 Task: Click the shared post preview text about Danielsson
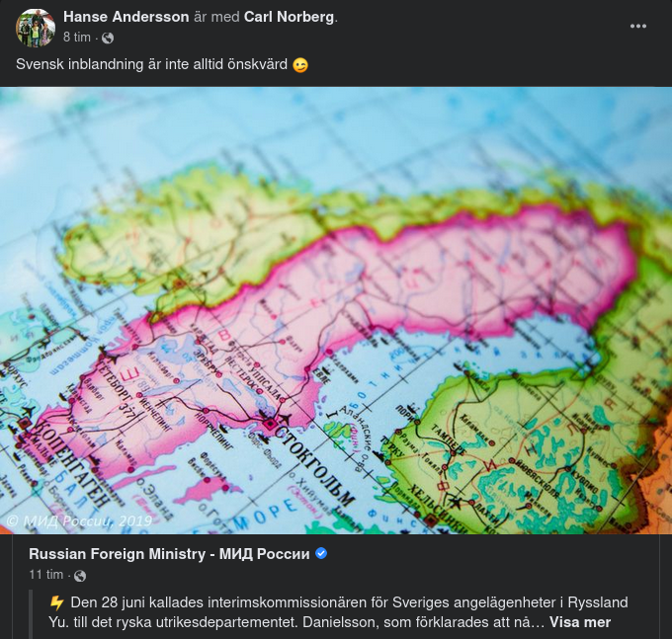tap(338, 612)
